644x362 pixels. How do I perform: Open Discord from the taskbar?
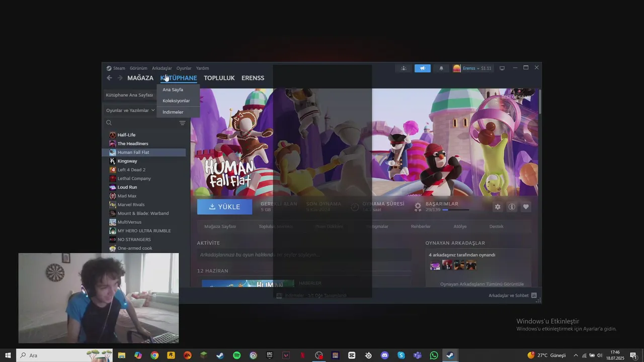385,355
